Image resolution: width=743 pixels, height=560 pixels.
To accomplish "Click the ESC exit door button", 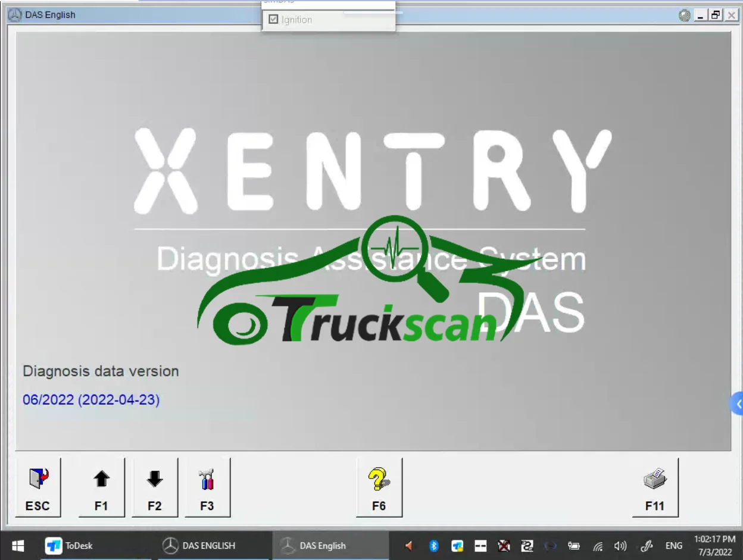I will [x=38, y=487].
